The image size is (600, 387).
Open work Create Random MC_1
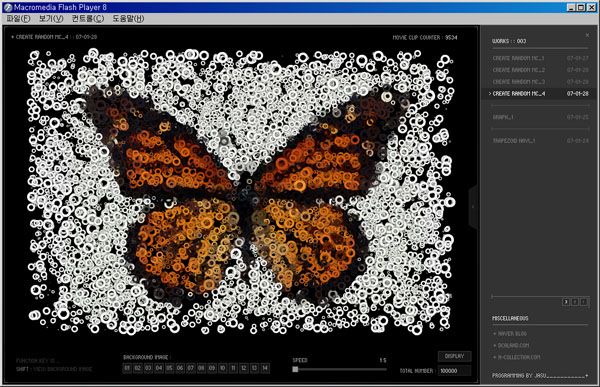coord(540,58)
